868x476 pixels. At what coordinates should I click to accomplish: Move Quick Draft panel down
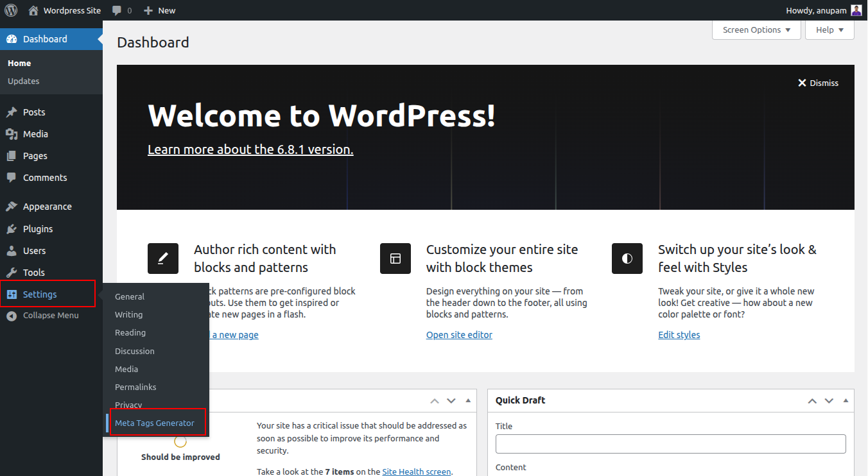point(829,400)
